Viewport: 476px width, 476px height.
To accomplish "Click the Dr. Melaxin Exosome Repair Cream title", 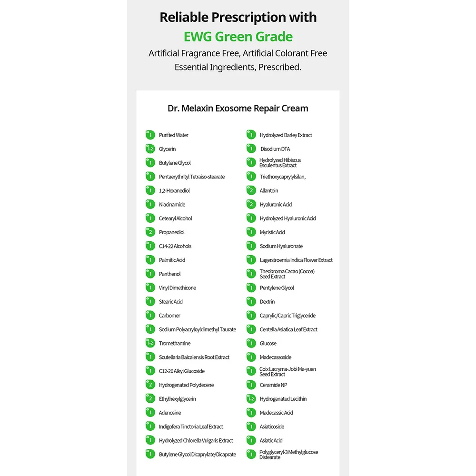I will [x=238, y=109].
